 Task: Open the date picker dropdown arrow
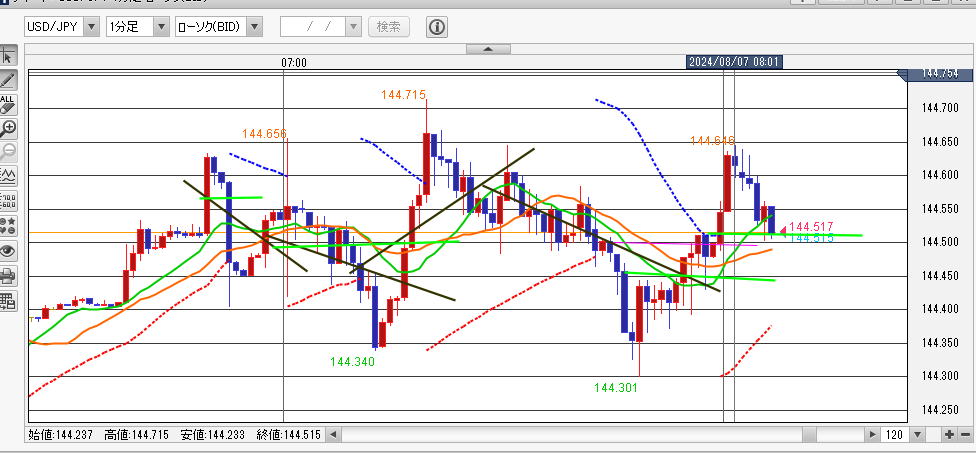[354, 27]
